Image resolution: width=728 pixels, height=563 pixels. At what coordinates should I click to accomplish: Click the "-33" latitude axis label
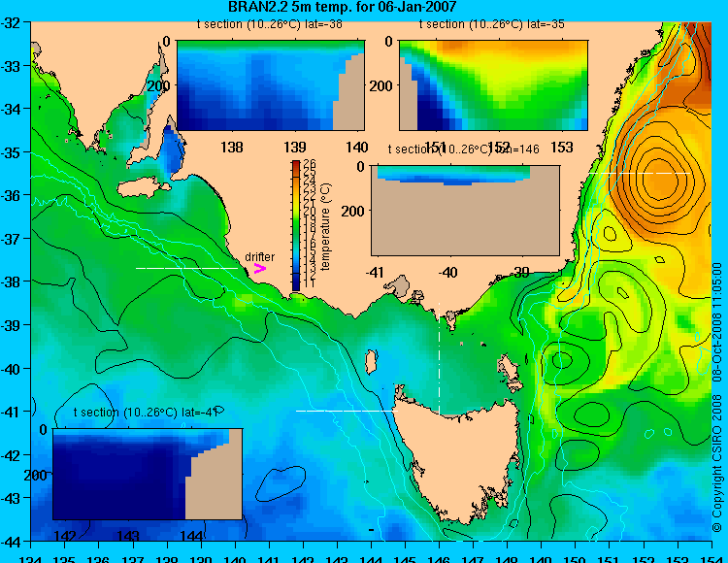click(x=11, y=66)
